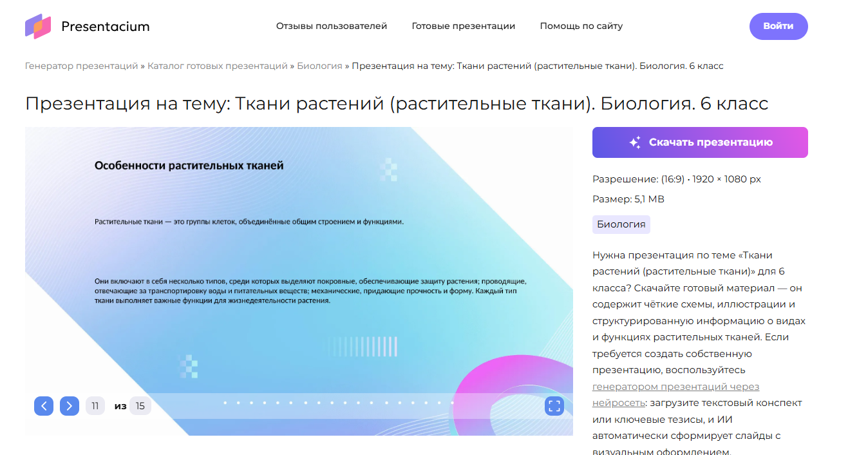Follow Генератор презентаций breadcrumb link

pos(81,66)
